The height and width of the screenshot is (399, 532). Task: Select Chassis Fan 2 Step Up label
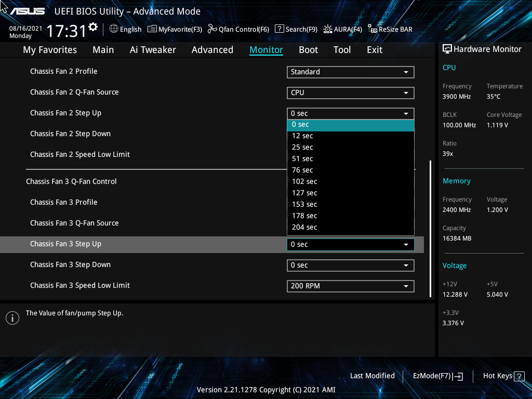pos(66,113)
